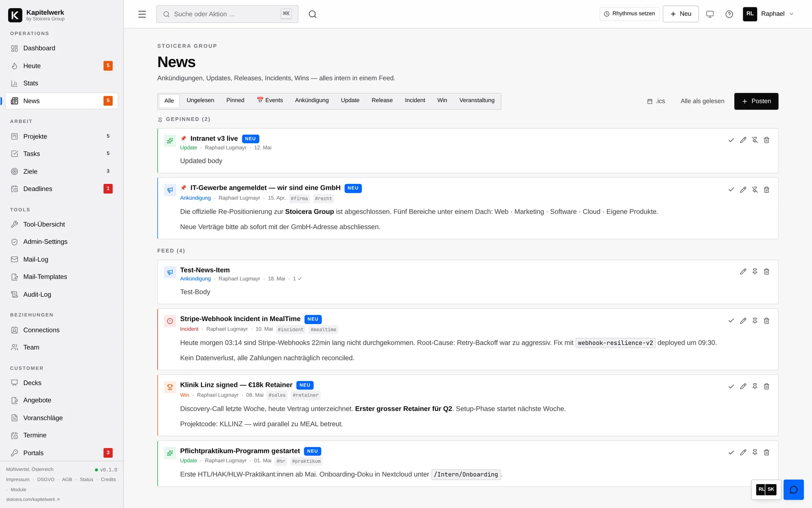This screenshot has width=812, height=508.
Task: Export the .ics calendar feed
Action: [x=656, y=101]
